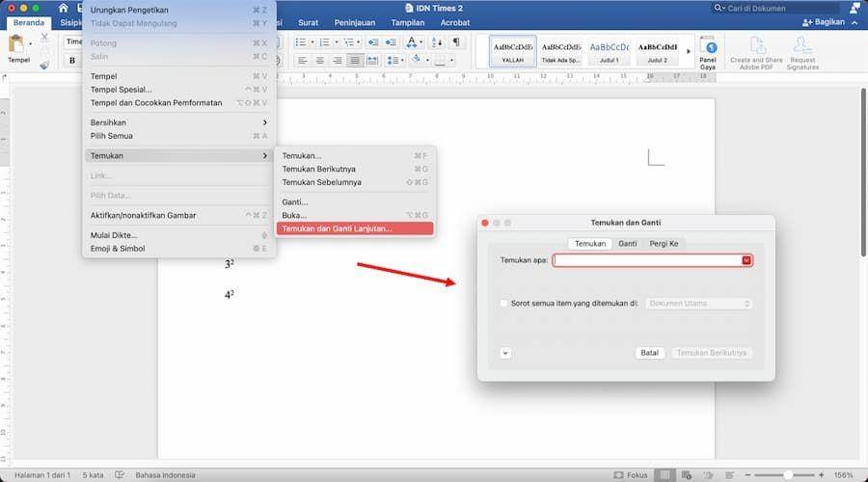Show paragraph marks with pilcrow icon
This screenshot has width=868, height=482.
click(456, 42)
